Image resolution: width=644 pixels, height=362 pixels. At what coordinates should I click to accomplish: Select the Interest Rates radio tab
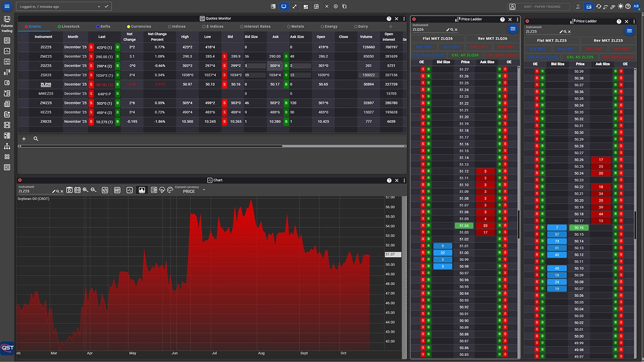coord(256,26)
